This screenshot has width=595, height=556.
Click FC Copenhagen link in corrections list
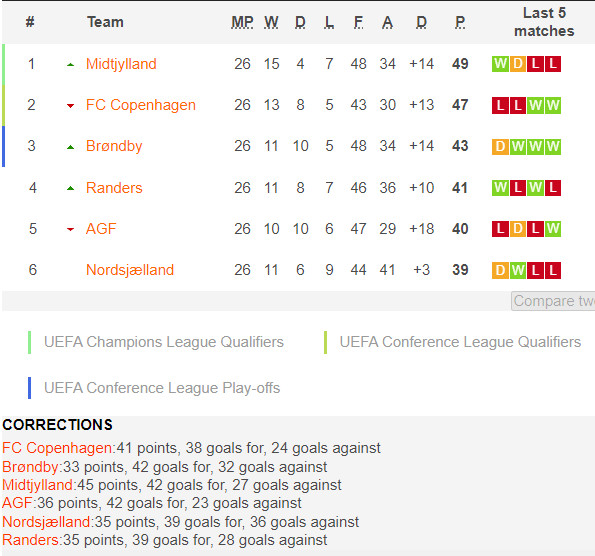coord(57,448)
